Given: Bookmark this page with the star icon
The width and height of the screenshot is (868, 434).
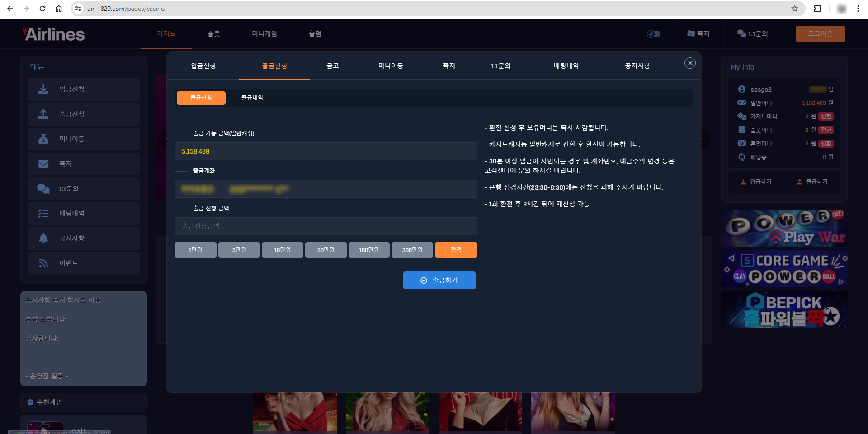Looking at the screenshot, I should point(795,9).
